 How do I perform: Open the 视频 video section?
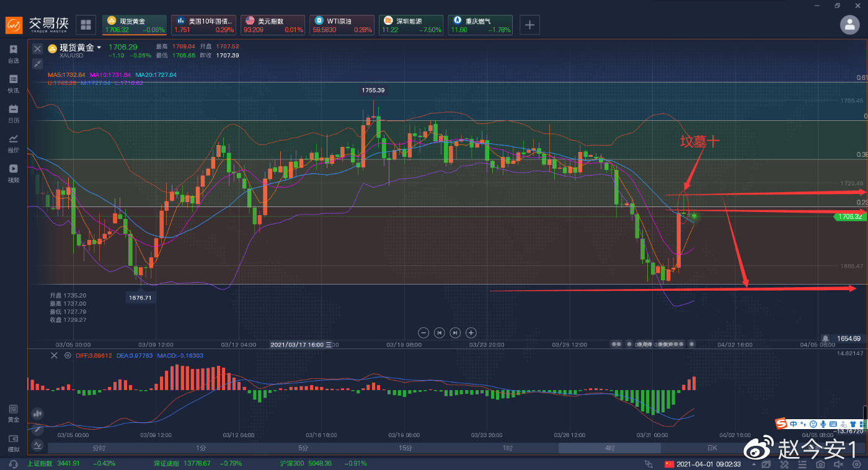pos(13,172)
